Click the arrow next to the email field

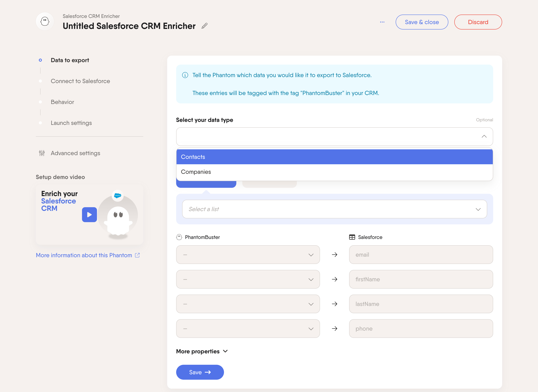335,255
